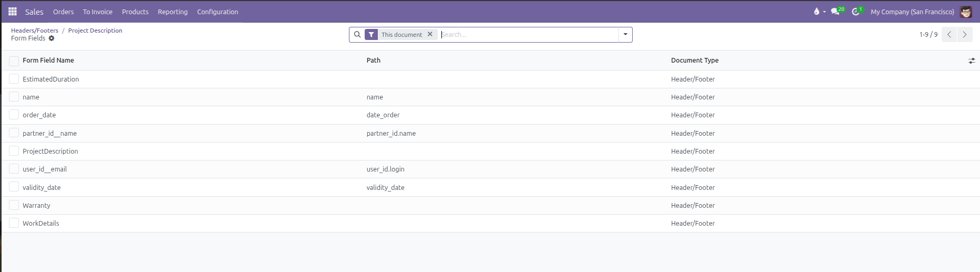Go to next page arrow

965,35
